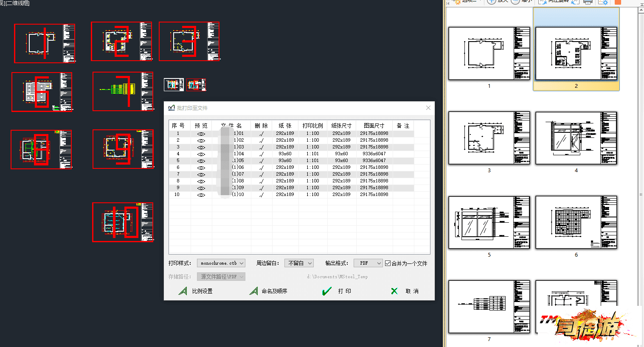Click CAD drawing frame marked 8
The width and height of the screenshot is (644, 347).
(41, 149)
